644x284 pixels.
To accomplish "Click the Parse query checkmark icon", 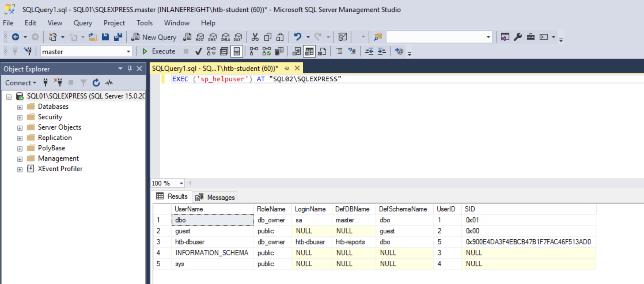I will (198, 52).
